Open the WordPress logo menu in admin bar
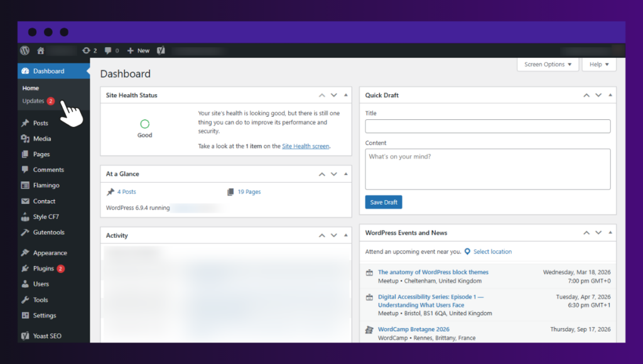 (24, 50)
